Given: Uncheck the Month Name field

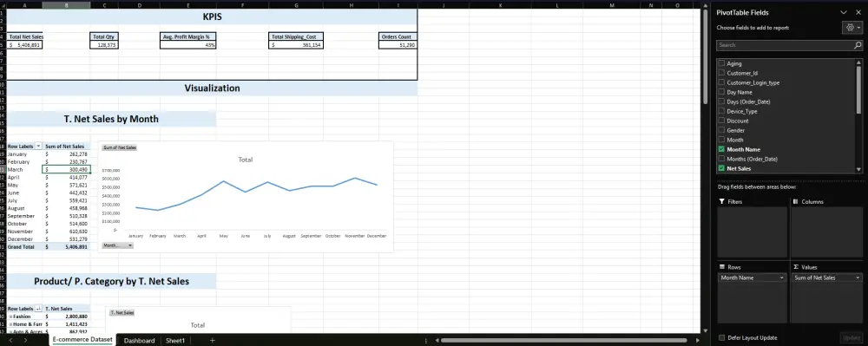Looking at the screenshot, I should (x=721, y=149).
